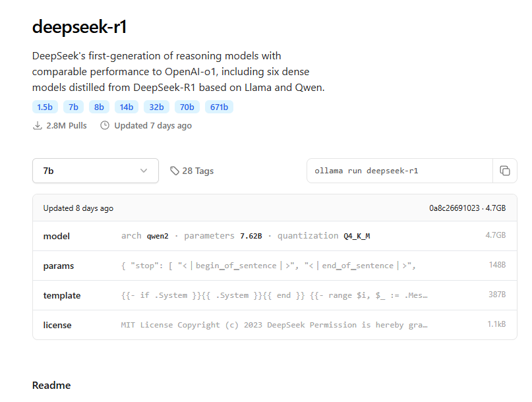Click the deepseek-r1 page title
This screenshot has height=402, width=532.
tap(81, 27)
